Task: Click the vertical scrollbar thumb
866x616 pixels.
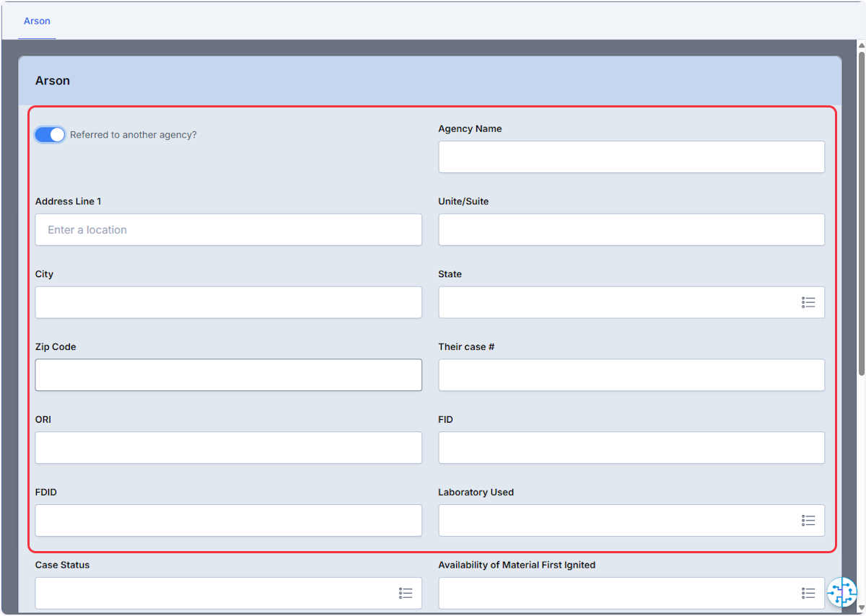Action: pos(861,213)
